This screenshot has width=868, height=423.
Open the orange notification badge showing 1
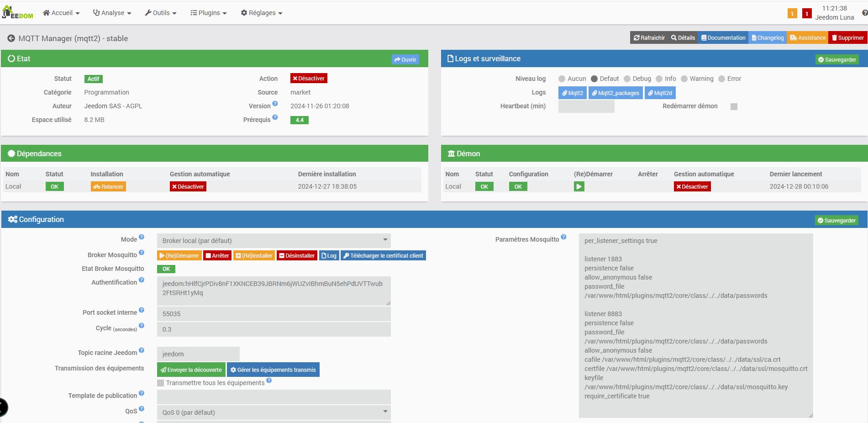tap(792, 13)
